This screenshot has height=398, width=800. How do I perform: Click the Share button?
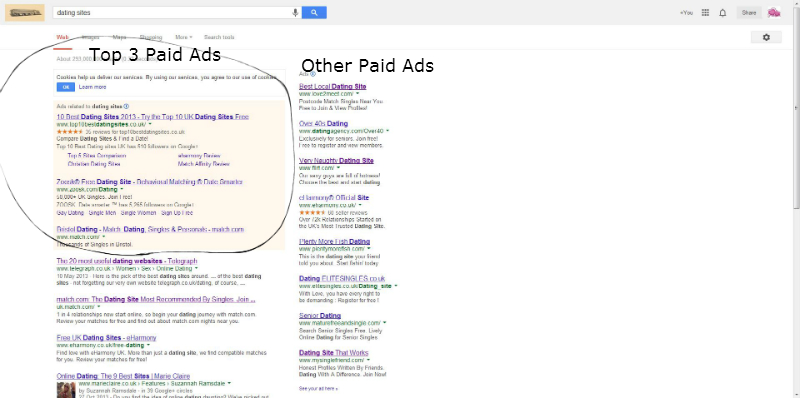coord(749,13)
